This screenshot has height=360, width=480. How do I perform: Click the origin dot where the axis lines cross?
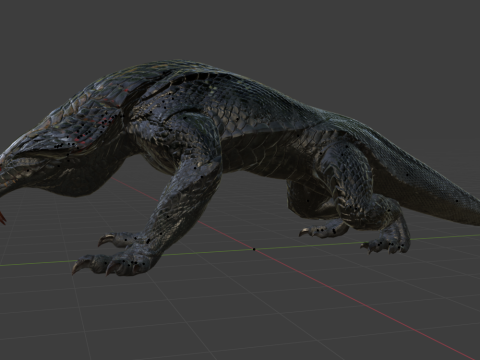tap(254, 249)
